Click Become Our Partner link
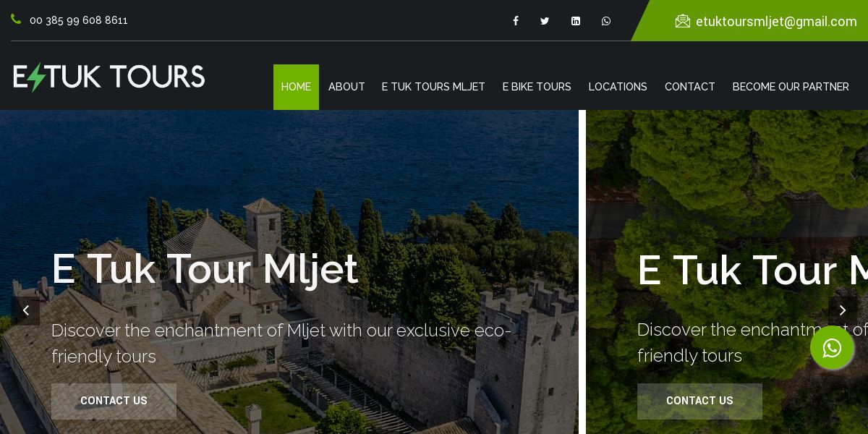Screen dimensions: 868x434 (x=791, y=87)
